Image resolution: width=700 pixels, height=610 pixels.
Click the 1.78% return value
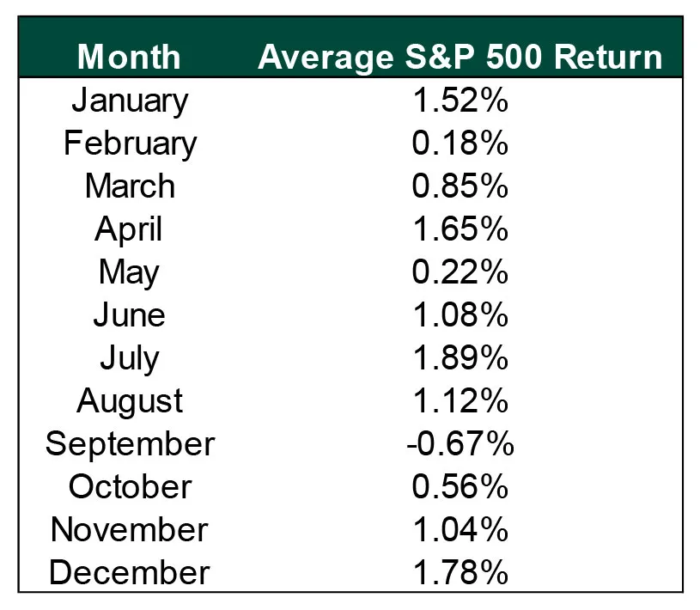tap(460, 573)
